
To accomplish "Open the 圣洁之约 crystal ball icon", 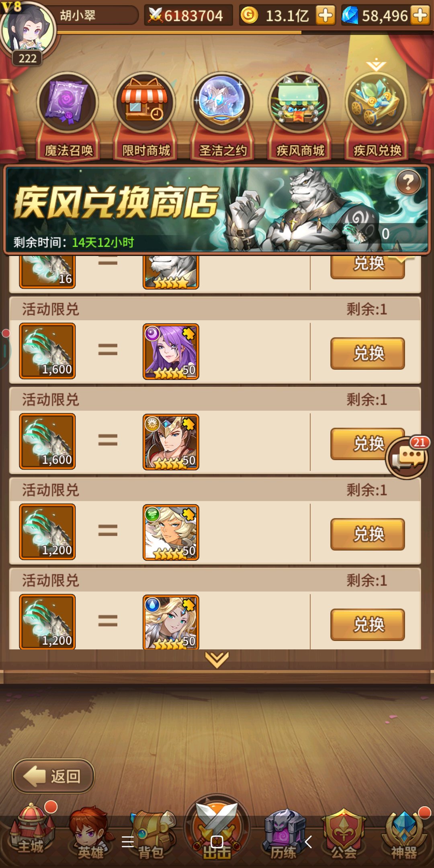I will [222, 103].
